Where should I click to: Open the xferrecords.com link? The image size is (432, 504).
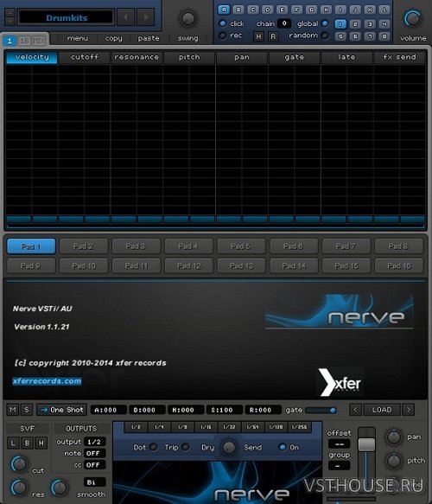tap(47, 381)
